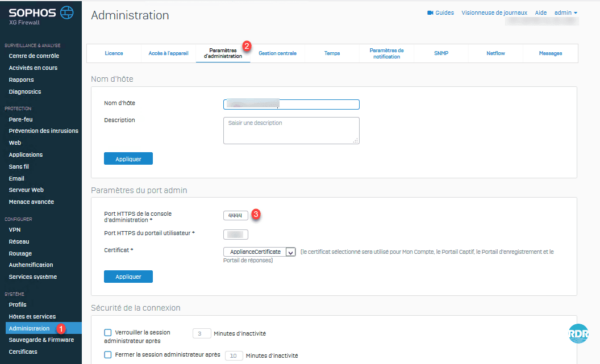Screen dimensions: 600x364
Task: Open the Temps tab
Action: pos(332,53)
